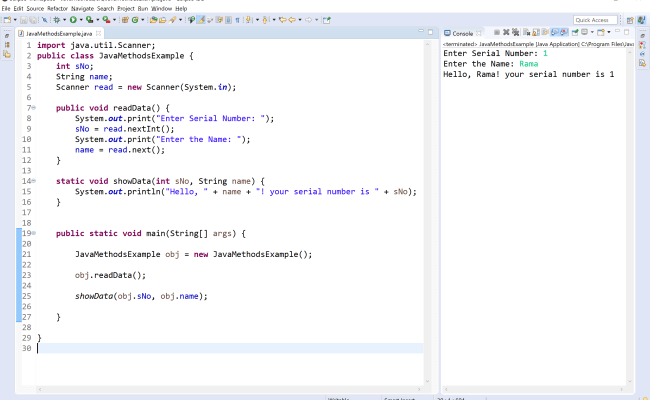Click the editor vertical scrollbar
This screenshot has height=400, width=650.
(427, 213)
